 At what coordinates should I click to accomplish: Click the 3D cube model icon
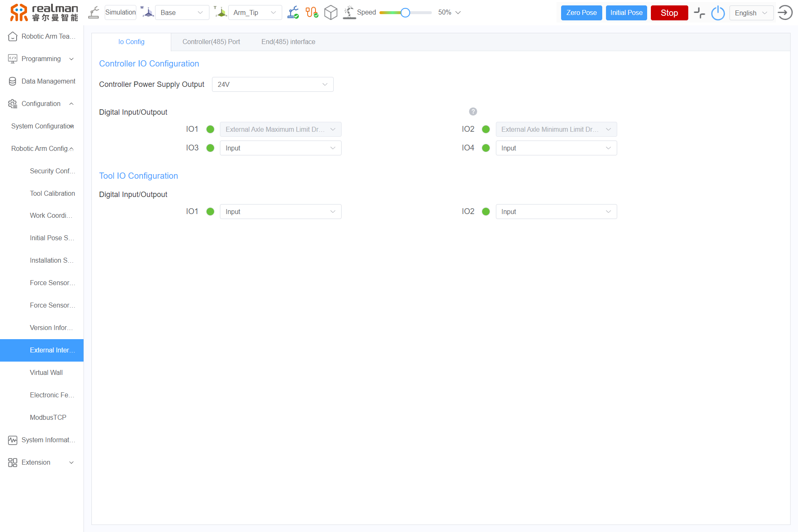pos(330,12)
